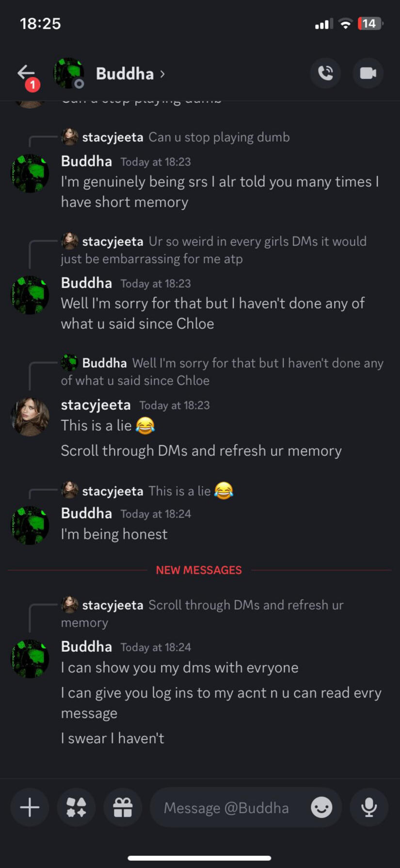Open the emoji picker
Image resolution: width=400 pixels, height=868 pixels.
pos(321,807)
